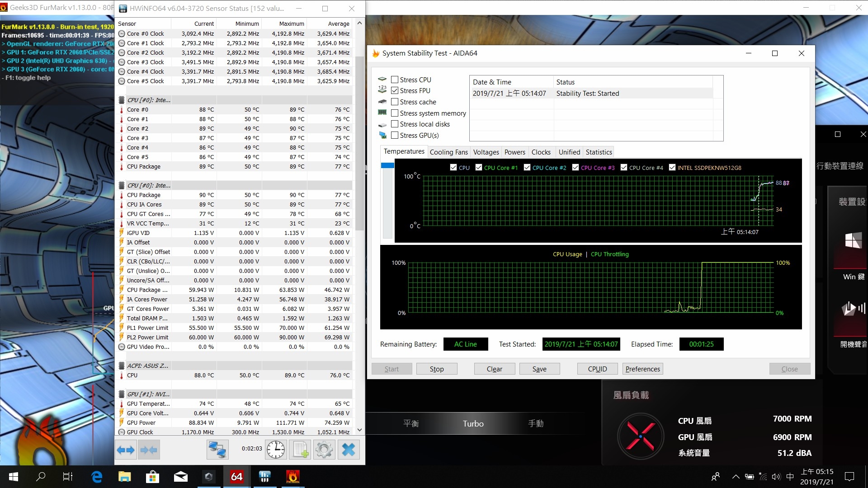Show hidden system tray icons
This screenshot has width=868, height=488.
tap(736, 477)
